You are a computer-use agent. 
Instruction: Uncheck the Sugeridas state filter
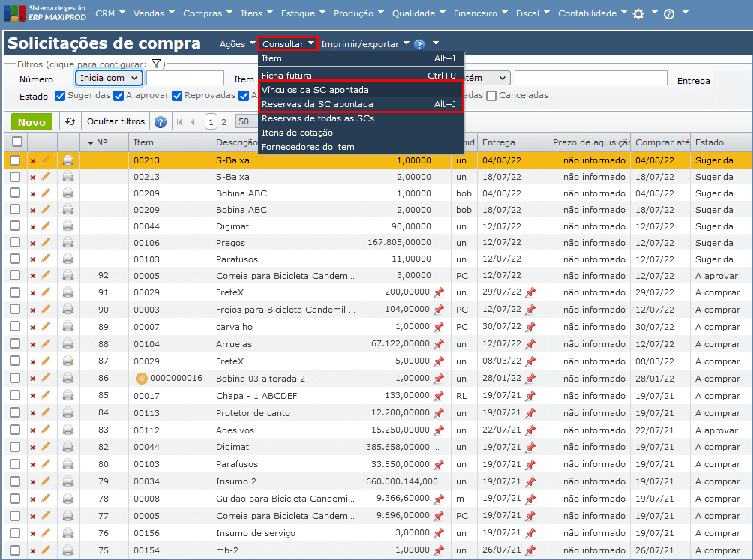click(x=61, y=96)
